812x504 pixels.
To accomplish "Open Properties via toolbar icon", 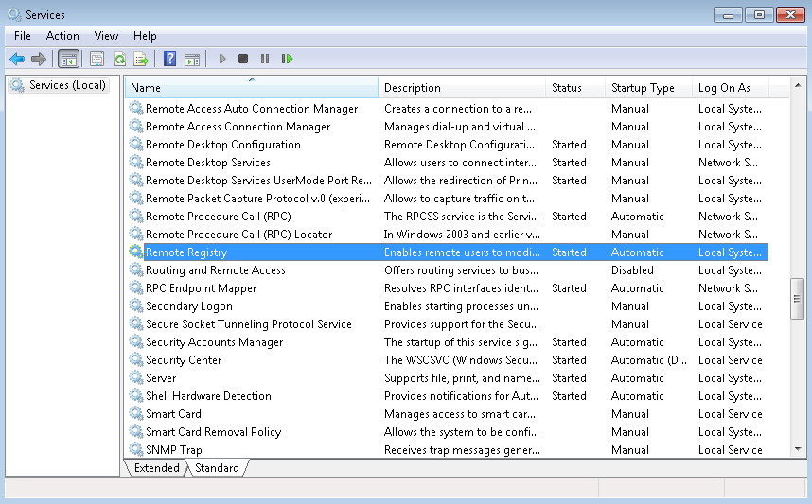I will tap(97, 59).
